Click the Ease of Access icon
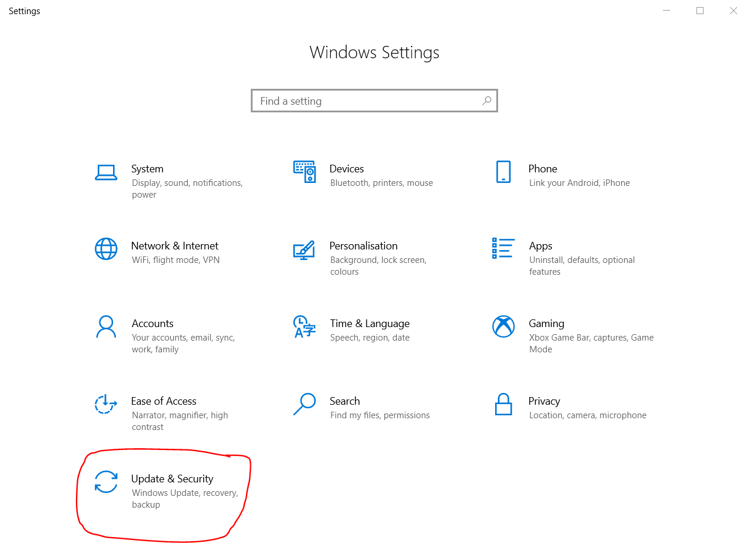Screen dimensions: 743x560 (x=106, y=404)
